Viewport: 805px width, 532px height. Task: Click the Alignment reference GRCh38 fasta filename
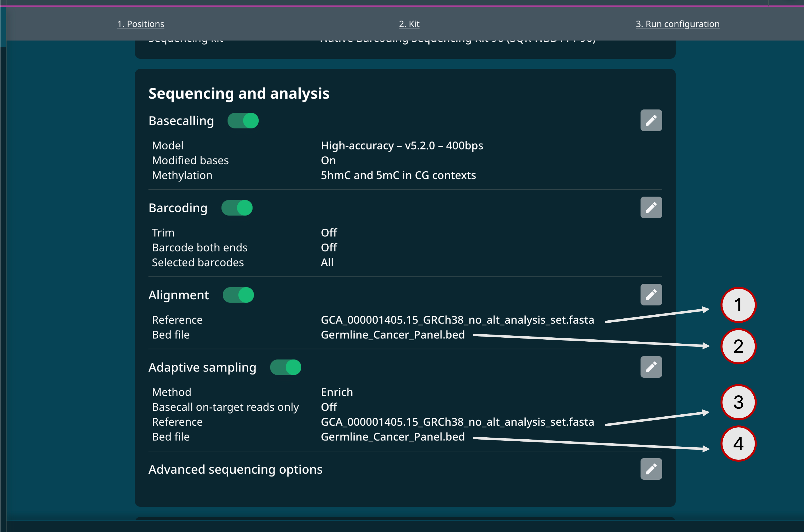click(x=457, y=320)
